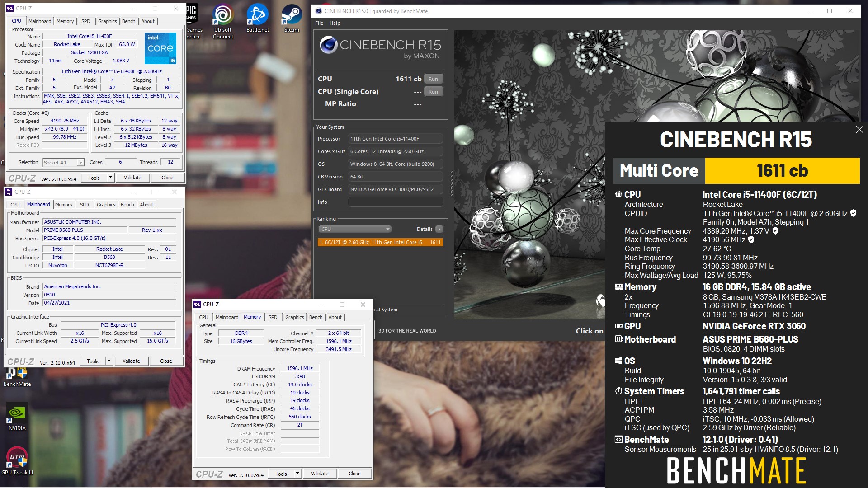868x488 pixels.
Task: Click Close in the Mainboard CPU-Z window
Action: point(166,361)
